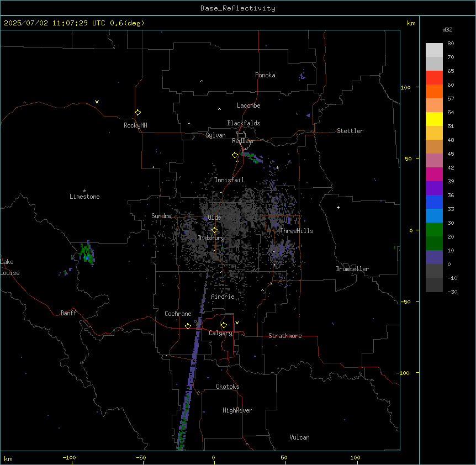This screenshot has height=465, width=476.
Task: Click the white plus marker north of Drumheller
Action: pyautogui.click(x=338, y=207)
